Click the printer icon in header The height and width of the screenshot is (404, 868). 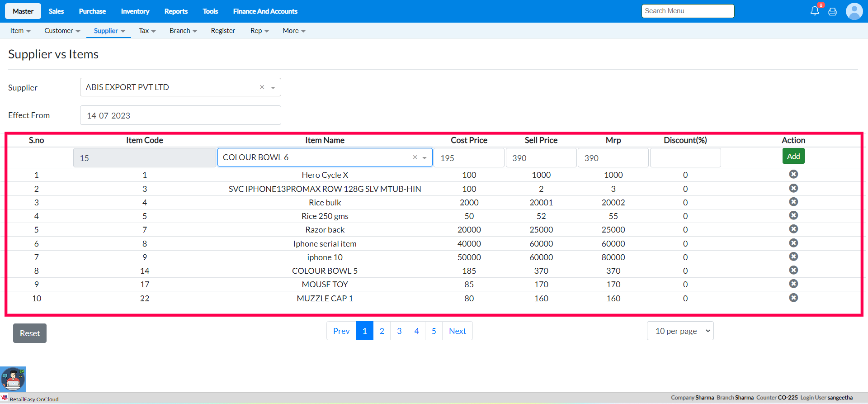[832, 12]
